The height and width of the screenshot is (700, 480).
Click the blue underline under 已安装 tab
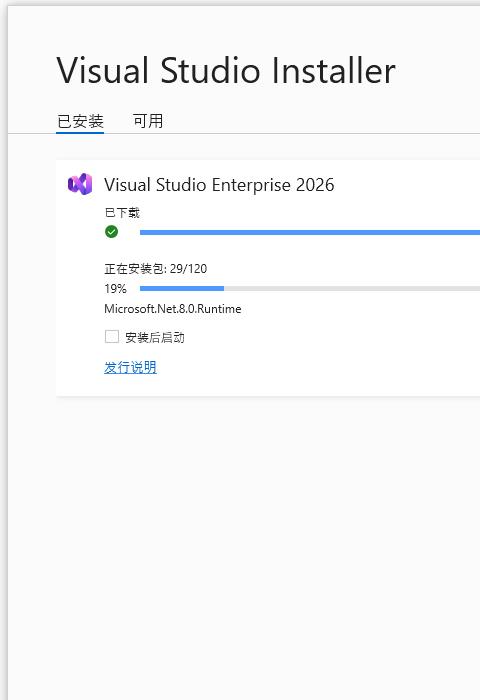point(80,132)
